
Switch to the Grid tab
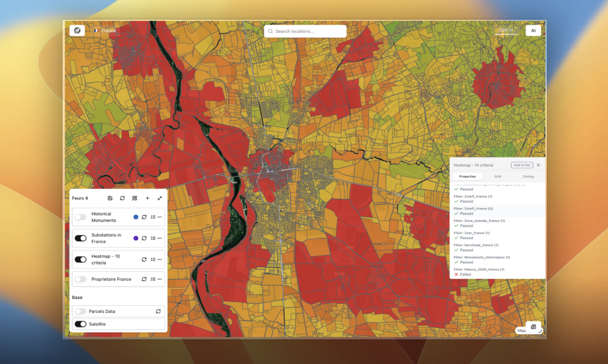point(498,176)
